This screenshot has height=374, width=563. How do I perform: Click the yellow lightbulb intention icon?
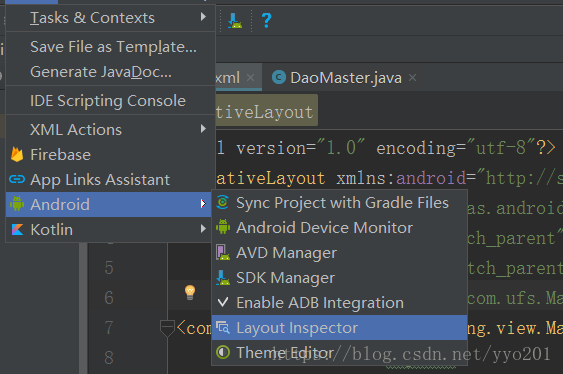190,292
